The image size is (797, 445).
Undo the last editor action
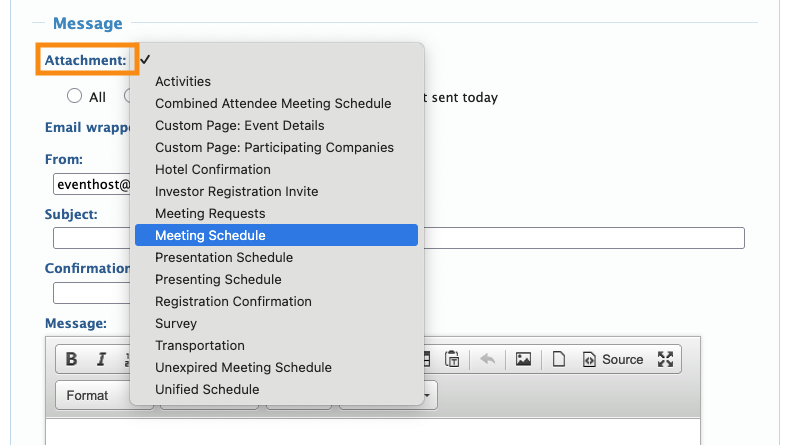[x=487, y=360]
